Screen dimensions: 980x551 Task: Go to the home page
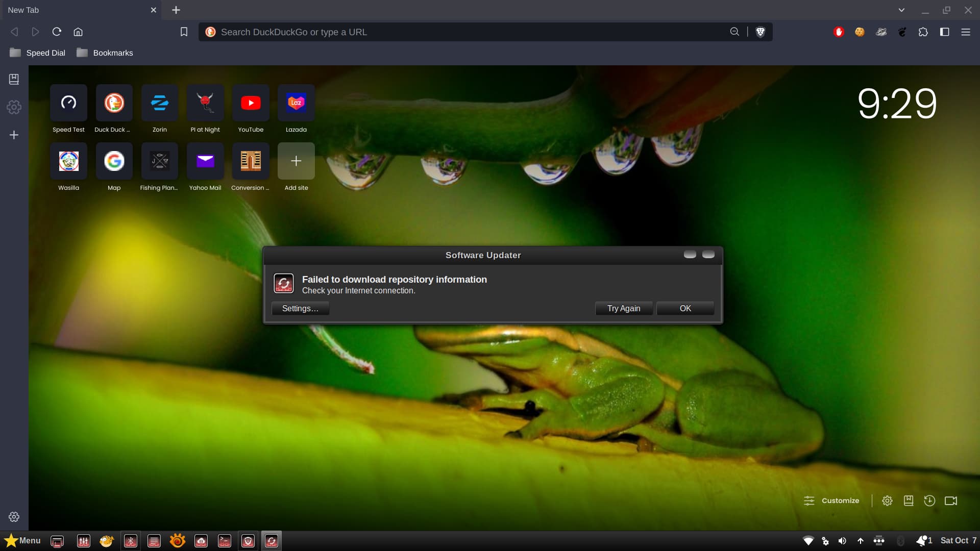78,32
